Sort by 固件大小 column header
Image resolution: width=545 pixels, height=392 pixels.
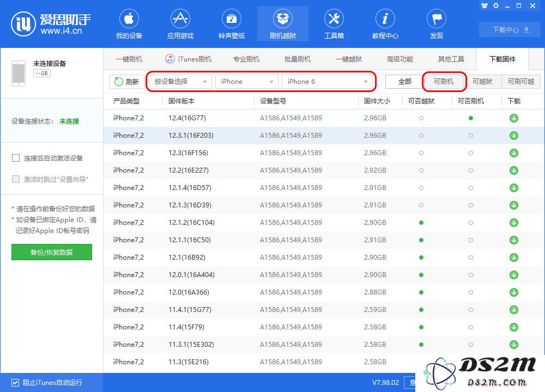(377, 101)
